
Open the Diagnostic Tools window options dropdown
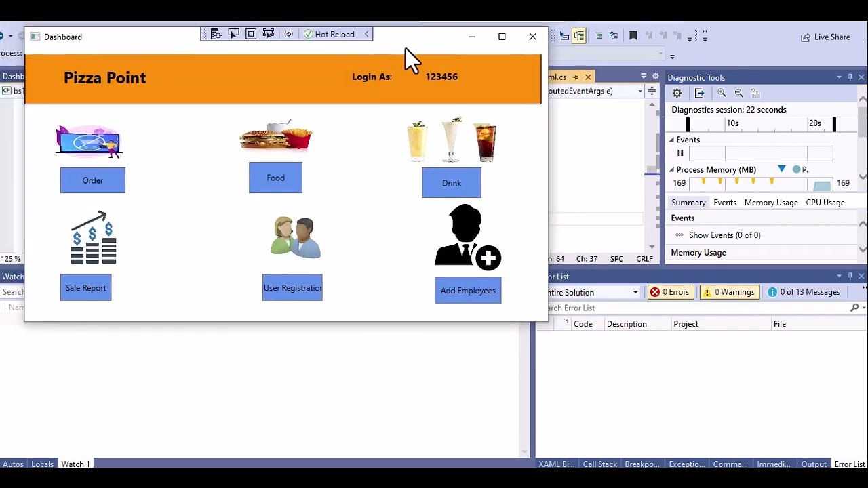tap(839, 77)
